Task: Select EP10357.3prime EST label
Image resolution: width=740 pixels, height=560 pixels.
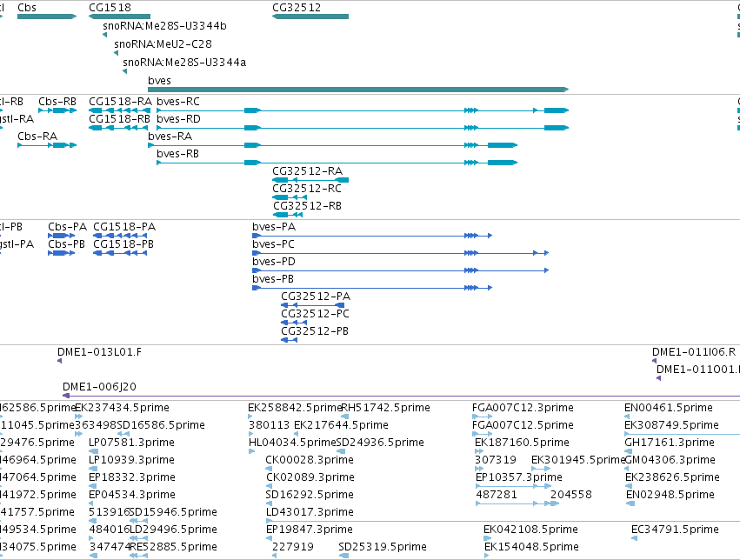Action: click(x=519, y=477)
